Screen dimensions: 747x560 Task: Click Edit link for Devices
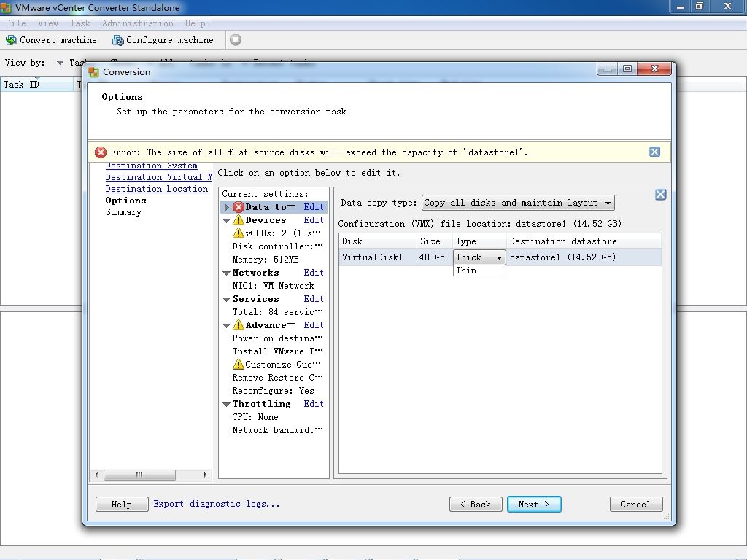314,220
